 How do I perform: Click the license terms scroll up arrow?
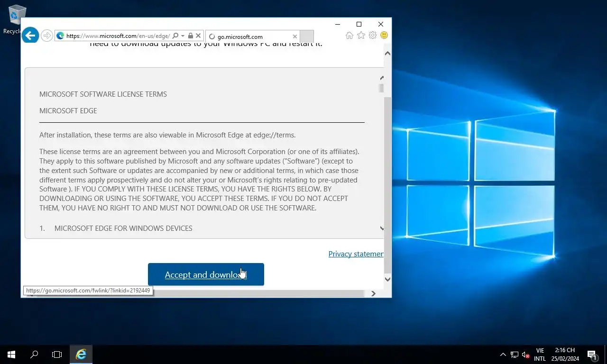382,78
